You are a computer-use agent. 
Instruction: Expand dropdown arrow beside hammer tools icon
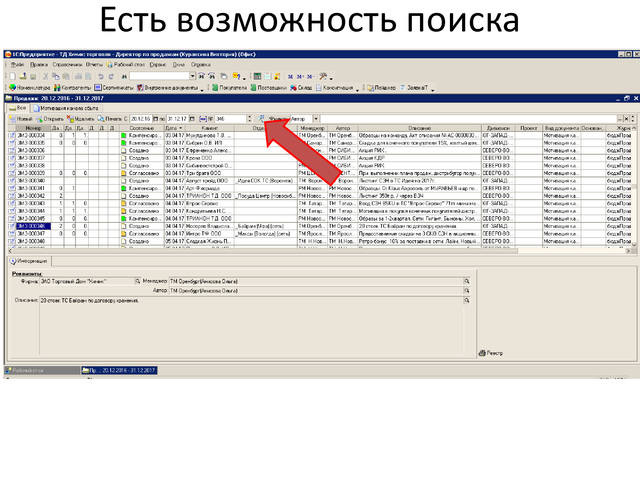coord(331,78)
